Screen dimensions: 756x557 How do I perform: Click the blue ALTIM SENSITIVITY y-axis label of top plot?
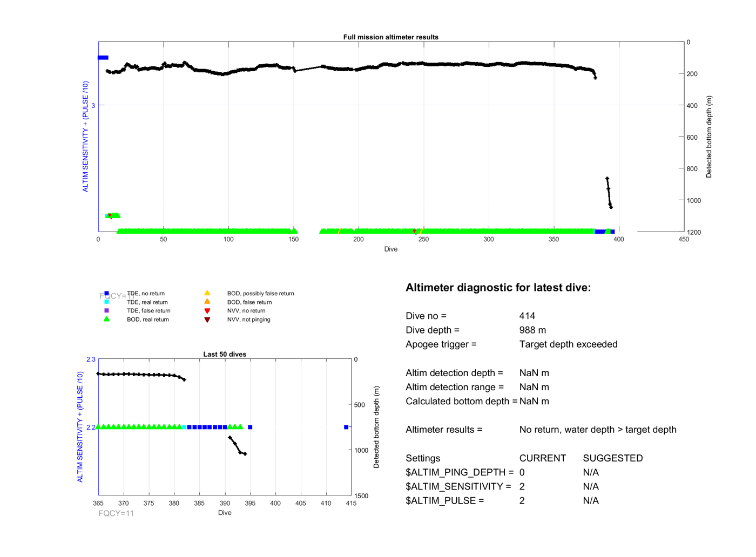point(85,137)
